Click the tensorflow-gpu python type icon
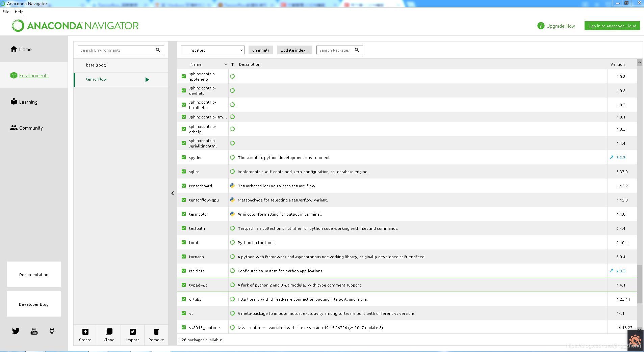The width and height of the screenshot is (644, 352). [x=232, y=200]
